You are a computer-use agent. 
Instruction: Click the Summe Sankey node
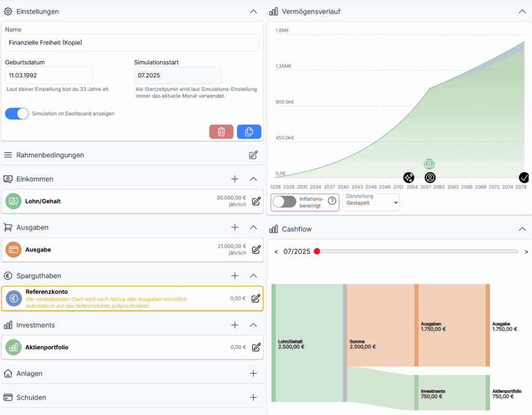[x=345, y=343]
